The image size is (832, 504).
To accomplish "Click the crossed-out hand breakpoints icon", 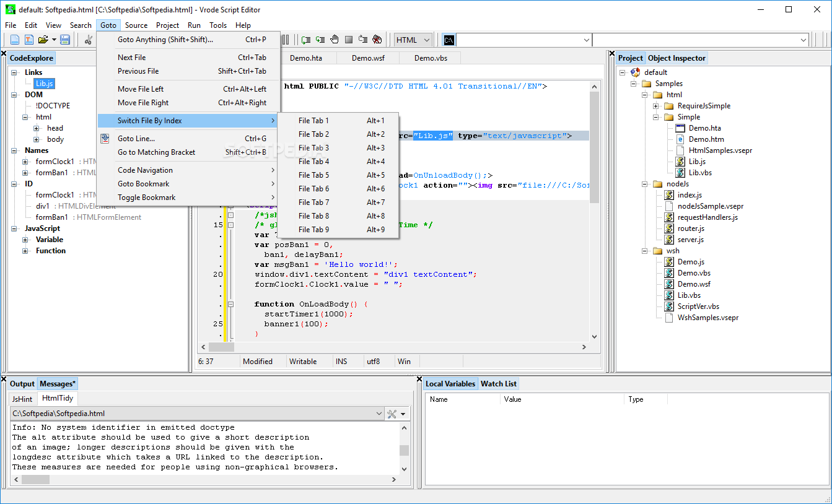I will pos(377,40).
